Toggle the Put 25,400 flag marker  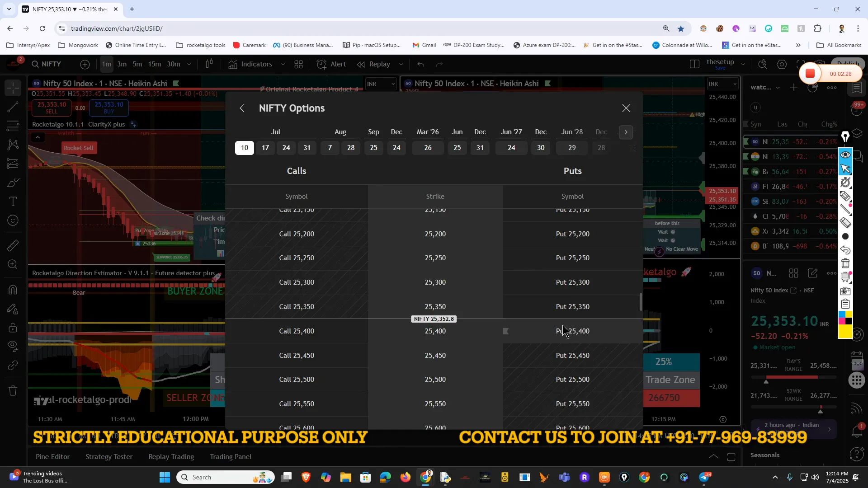pyautogui.click(x=506, y=331)
